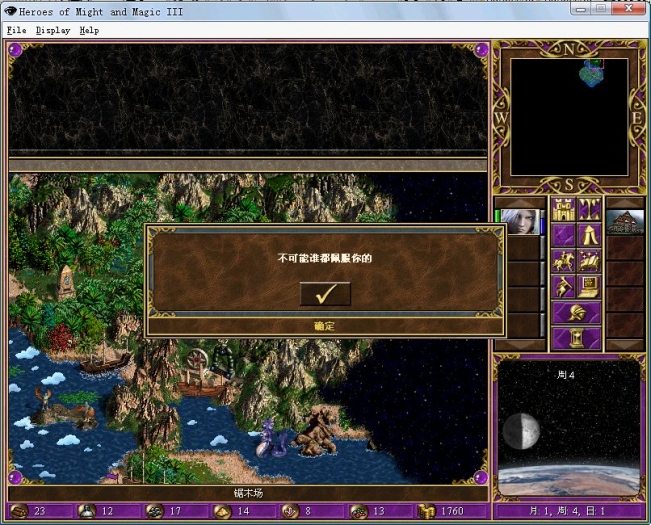The width and height of the screenshot is (651, 525).
Task: Click the ore resource icon
Action: pyautogui.click(x=155, y=511)
